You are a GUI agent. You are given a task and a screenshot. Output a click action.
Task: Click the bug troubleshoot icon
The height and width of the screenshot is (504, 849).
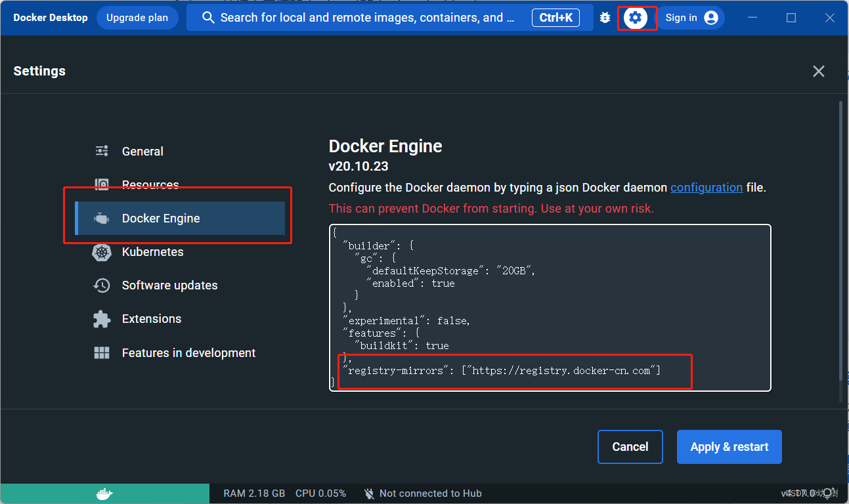[x=605, y=18]
